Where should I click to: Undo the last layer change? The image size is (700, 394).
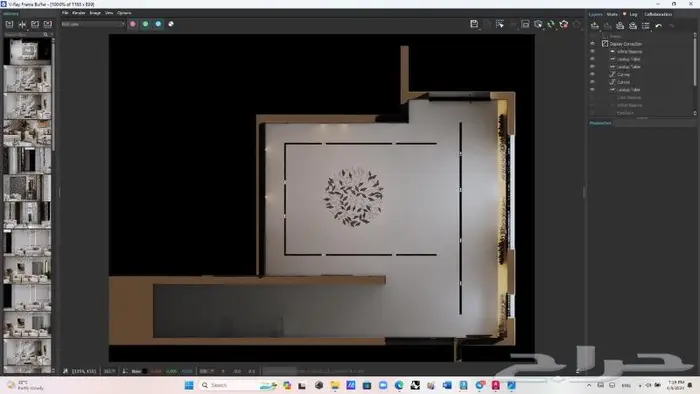[x=658, y=25]
